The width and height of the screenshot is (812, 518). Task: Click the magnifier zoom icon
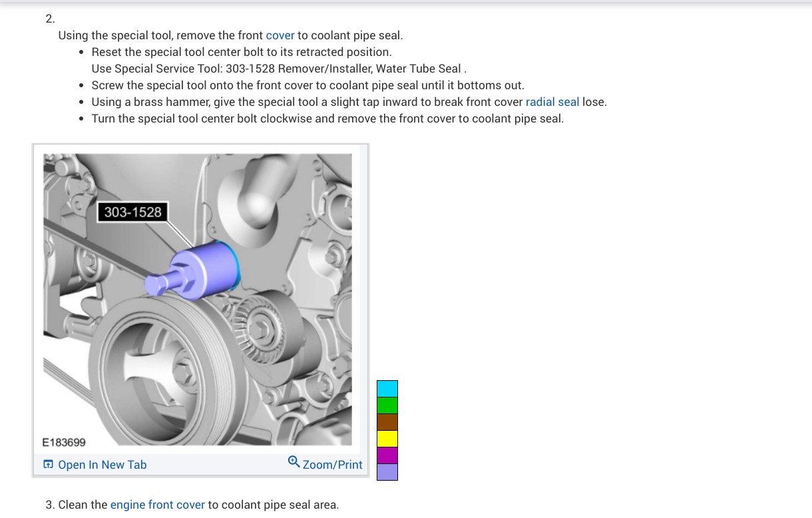click(294, 462)
